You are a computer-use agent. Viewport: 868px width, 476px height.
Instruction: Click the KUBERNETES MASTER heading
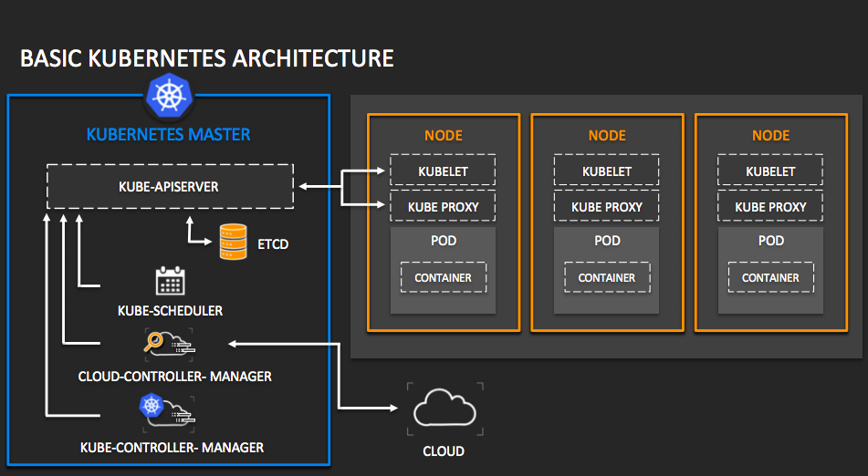168,134
